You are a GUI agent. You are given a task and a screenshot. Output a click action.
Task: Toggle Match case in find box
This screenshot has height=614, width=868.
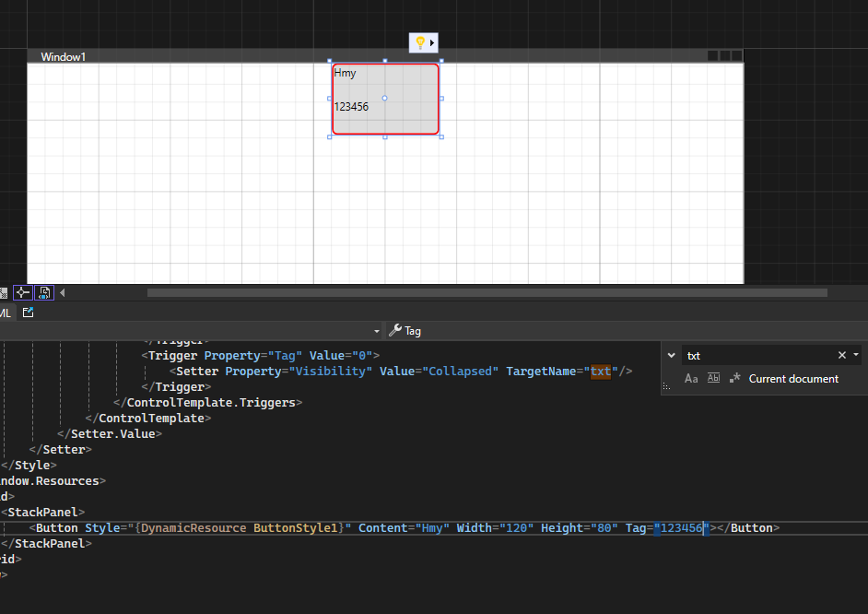pos(691,378)
